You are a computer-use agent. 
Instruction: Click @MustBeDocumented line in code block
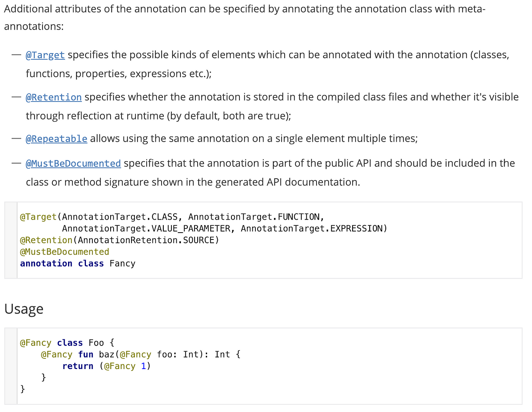[65, 252]
